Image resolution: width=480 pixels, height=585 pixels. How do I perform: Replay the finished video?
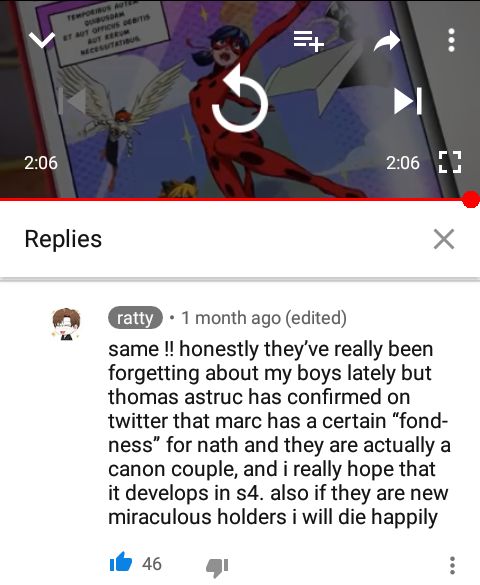point(240,98)
